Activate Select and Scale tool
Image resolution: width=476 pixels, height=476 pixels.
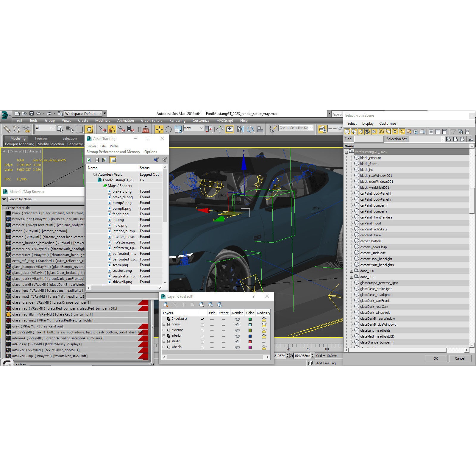pyautogui.click(x=178, y=129)
